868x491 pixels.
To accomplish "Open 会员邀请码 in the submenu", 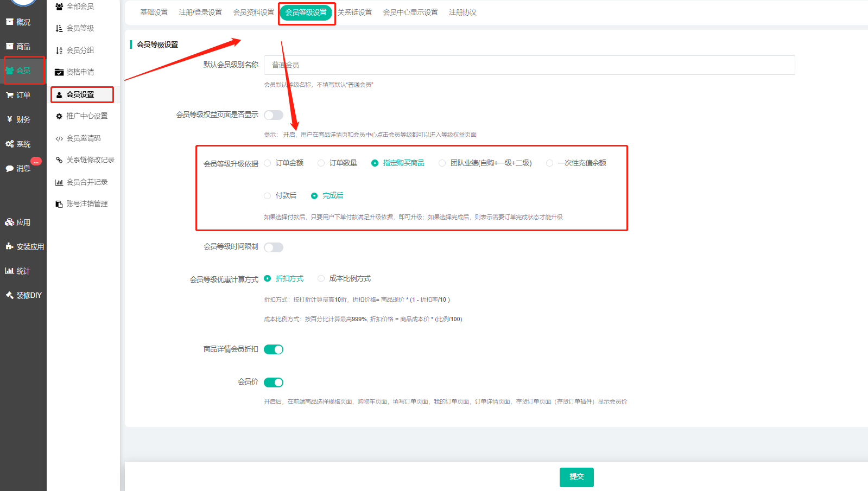I will point(83,138).
